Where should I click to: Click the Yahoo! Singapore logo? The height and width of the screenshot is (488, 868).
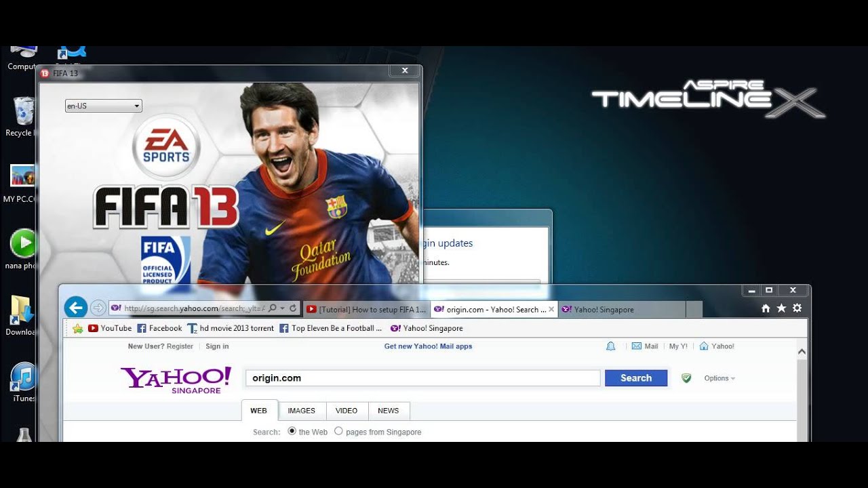pos(176,380)
